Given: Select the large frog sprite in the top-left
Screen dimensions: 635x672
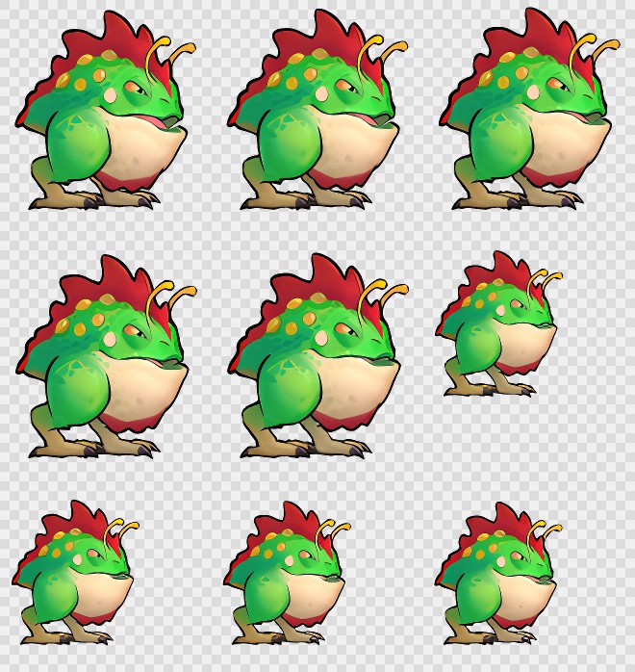Looking at the screenshot, I should (106, 111).
